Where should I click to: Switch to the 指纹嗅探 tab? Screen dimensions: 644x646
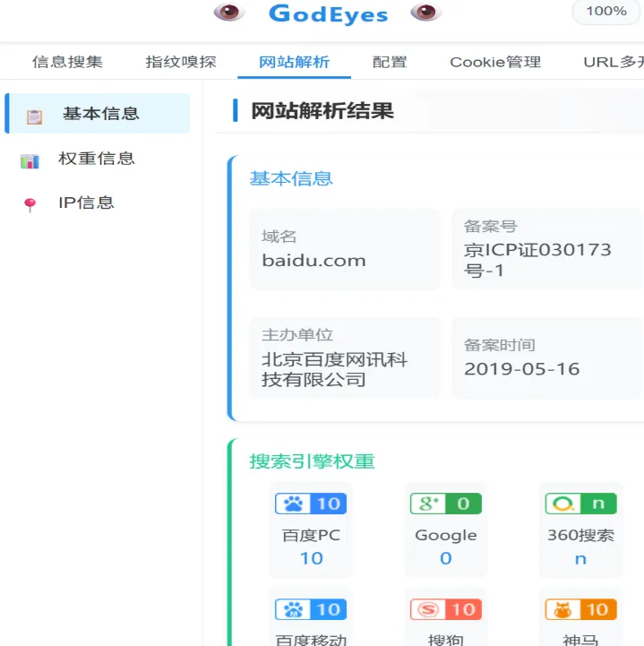[181, 62]
